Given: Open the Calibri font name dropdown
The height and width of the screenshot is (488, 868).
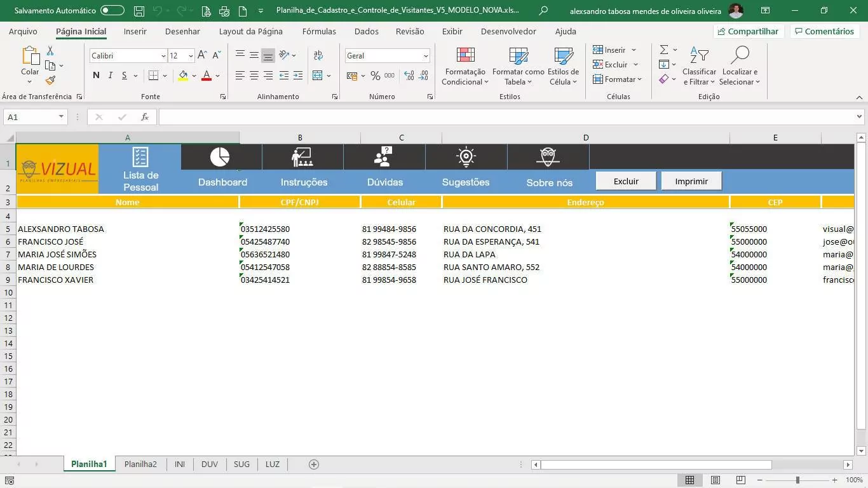Looking at the screenshot, I should click(163, 56).
